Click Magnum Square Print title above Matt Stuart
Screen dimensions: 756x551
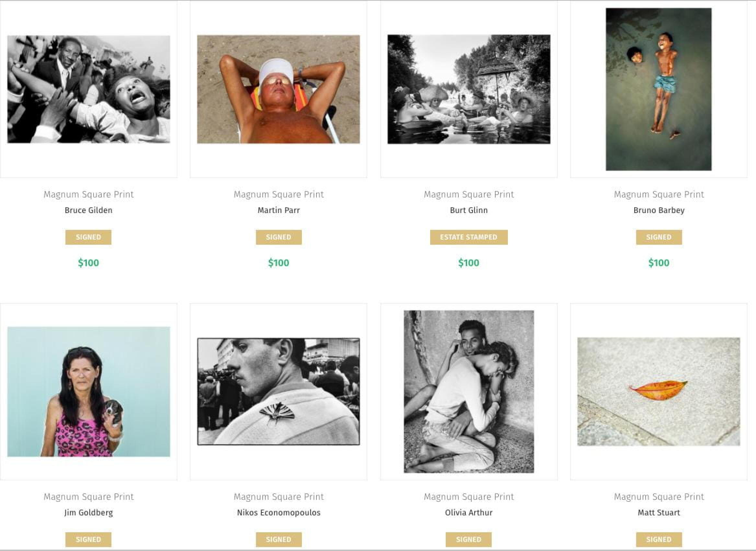pyautogui.click(x=659, y=497)
